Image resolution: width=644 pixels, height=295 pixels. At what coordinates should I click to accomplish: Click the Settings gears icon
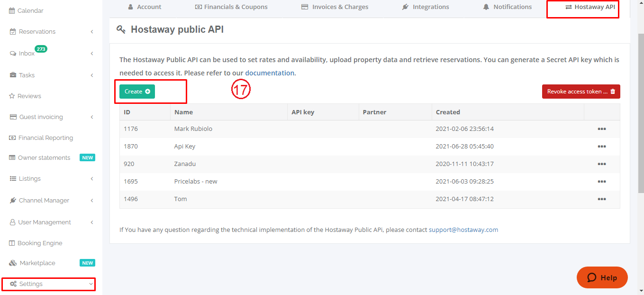(x=13, y=284)
